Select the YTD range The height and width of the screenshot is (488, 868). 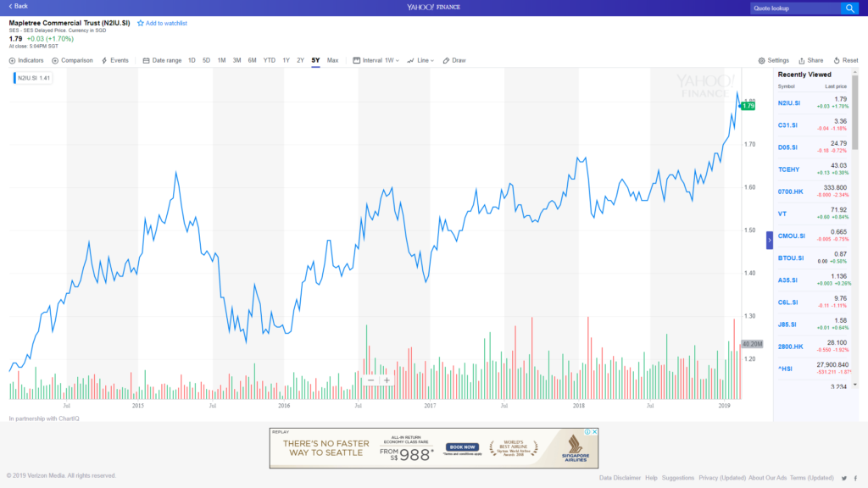pyautogui.click(x=269, y=60)
